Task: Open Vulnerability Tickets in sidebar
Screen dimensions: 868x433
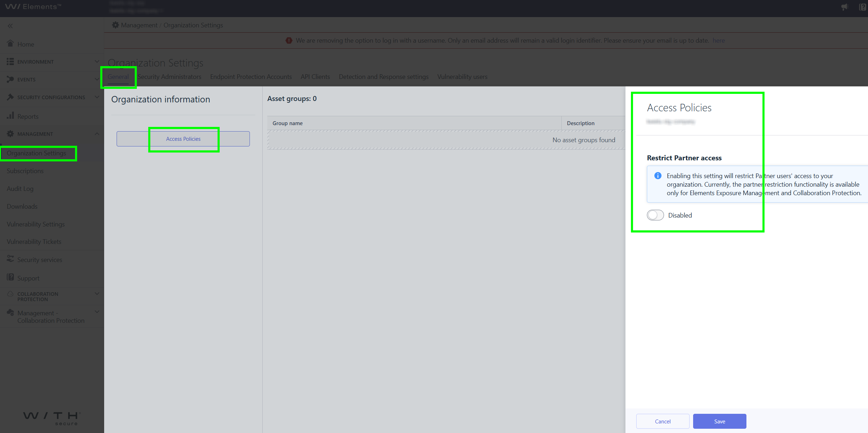Action: click(34, 242)
